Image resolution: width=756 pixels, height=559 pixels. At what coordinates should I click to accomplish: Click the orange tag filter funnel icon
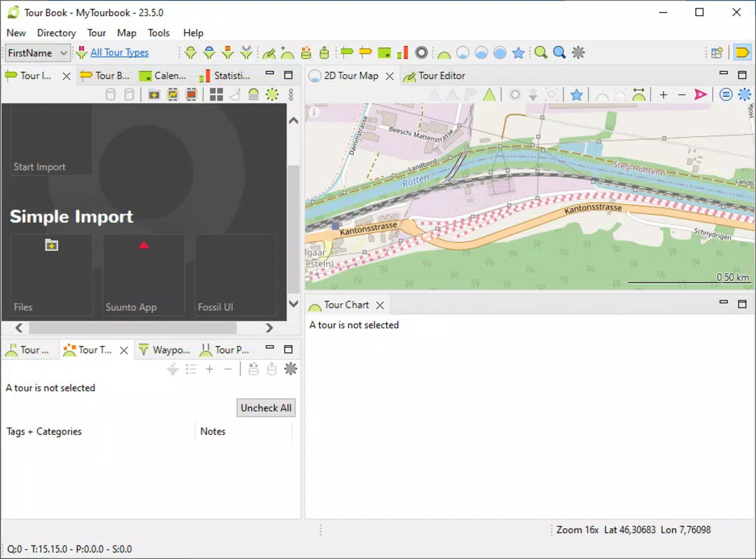pyautogui.click(x=227, y=52)
